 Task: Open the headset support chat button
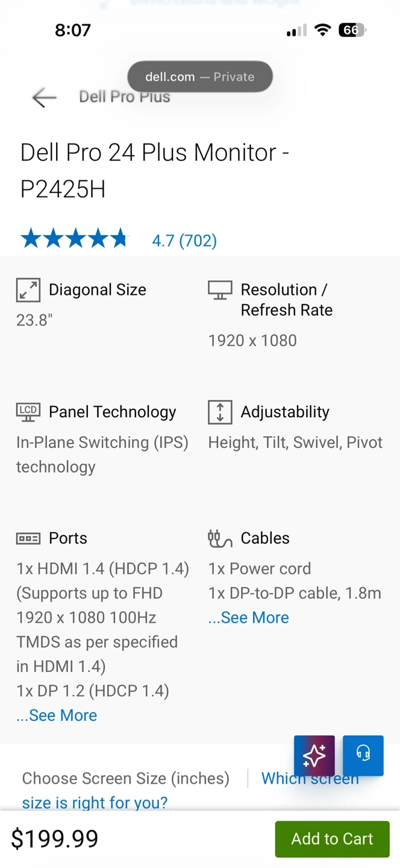tap(363, 755)
